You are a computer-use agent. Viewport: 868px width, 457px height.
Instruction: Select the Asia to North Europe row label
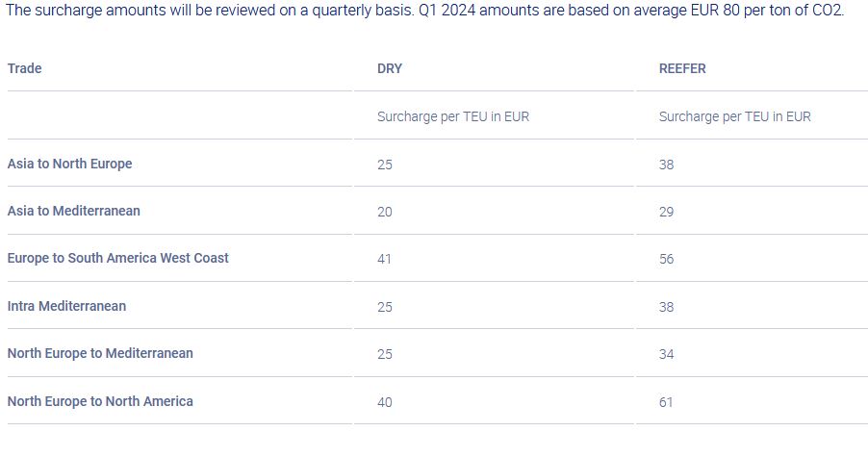pyautogui.click(x=69, y=164)
